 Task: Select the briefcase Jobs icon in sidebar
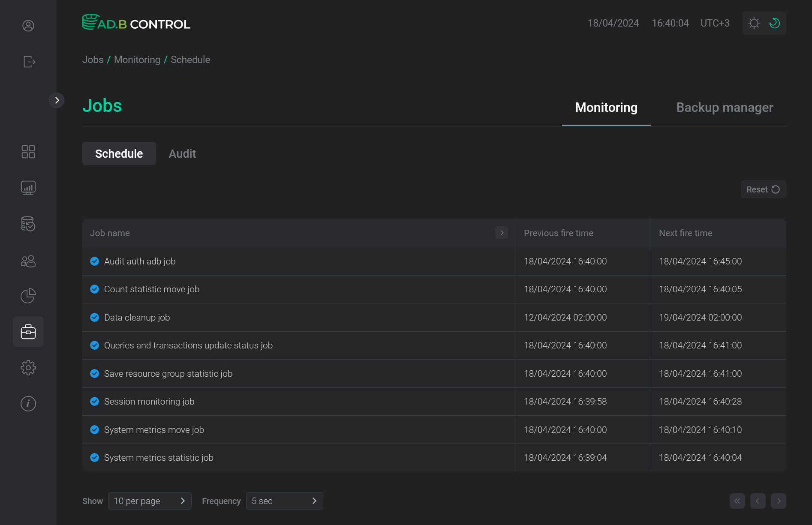click(28, 331)
